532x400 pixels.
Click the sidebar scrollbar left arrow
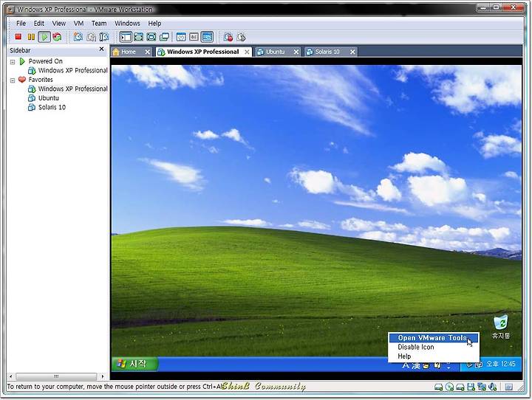(11, 376)
